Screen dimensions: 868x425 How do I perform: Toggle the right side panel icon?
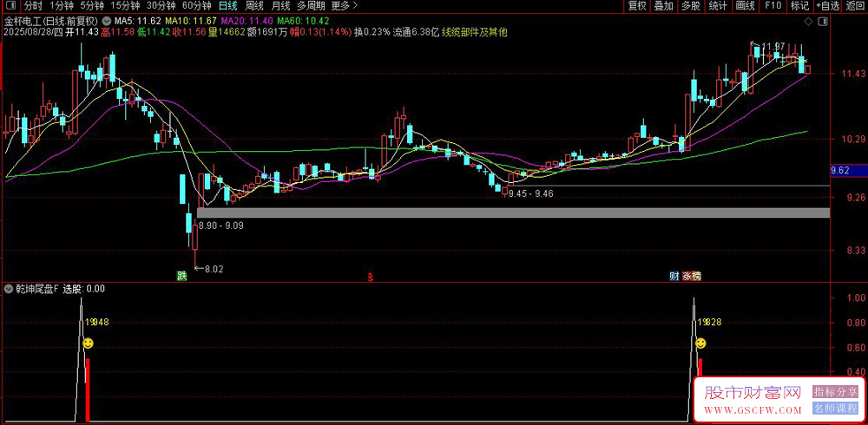pos(823,21)
